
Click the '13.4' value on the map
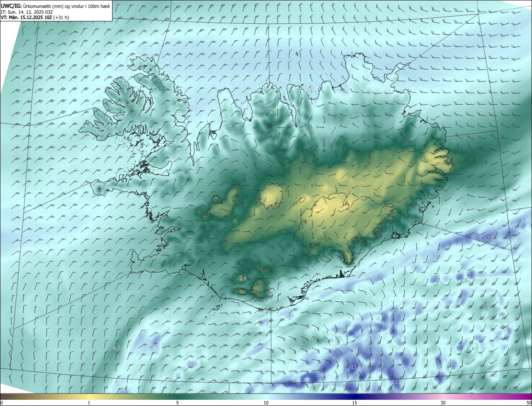(356, 367)
